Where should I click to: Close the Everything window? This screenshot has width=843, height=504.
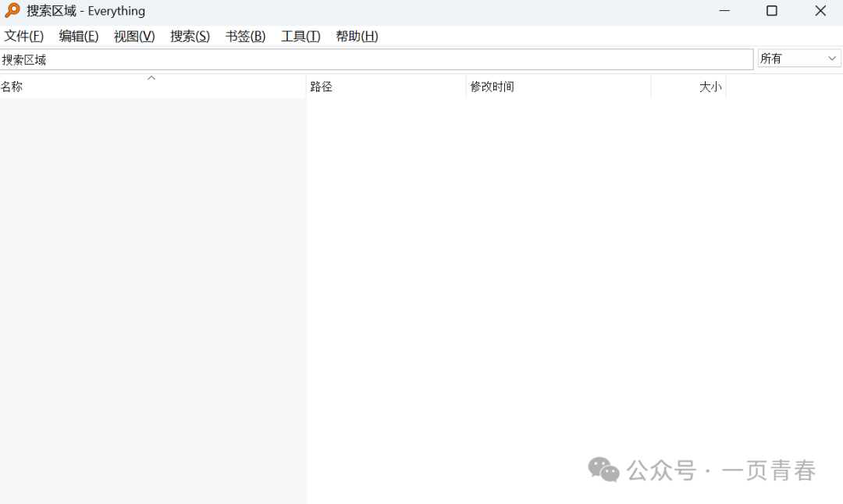tap(820, 11)
